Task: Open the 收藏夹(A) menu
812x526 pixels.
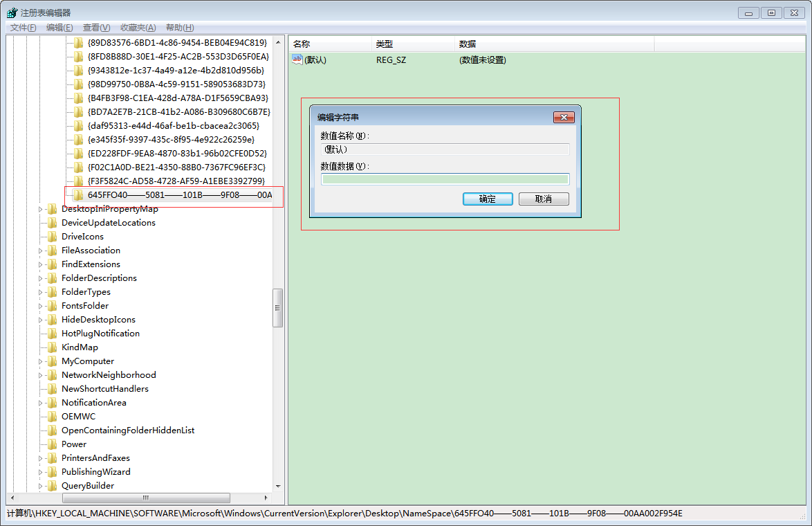Action: [x=138, y=28]
